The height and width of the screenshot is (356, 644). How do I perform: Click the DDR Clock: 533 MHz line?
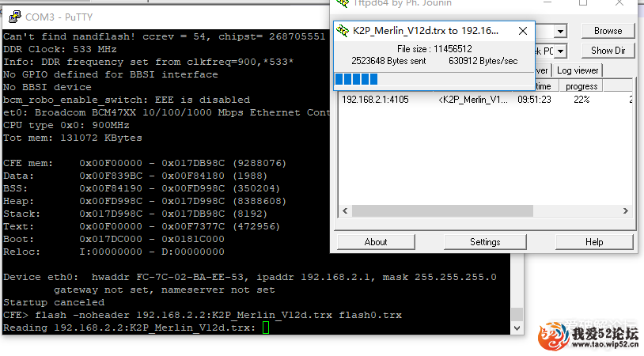pos(60,49)
